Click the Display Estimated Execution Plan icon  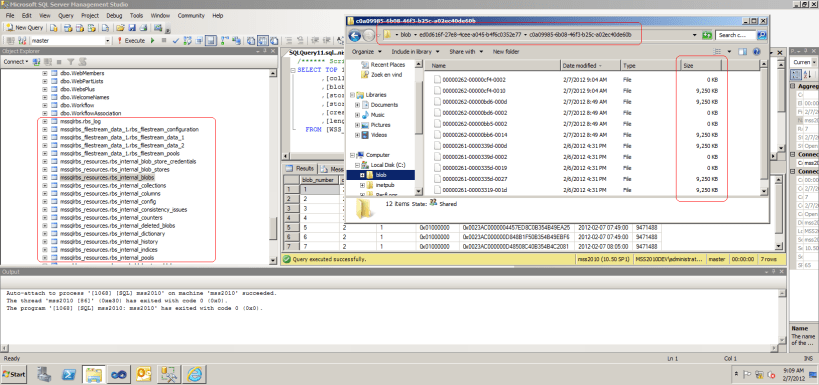pyautogui.click(x=187, y=40)
